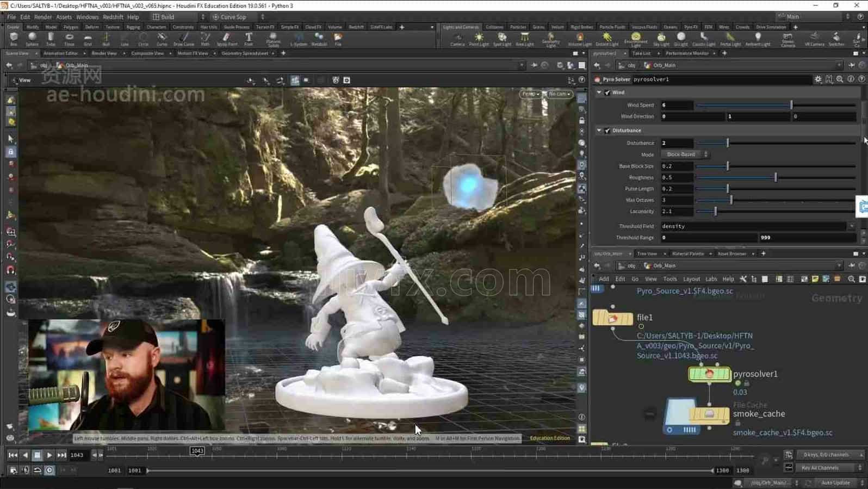868x489 pixels.
Task: Switch to the Material Palette tab
Action: click(687, 253)
